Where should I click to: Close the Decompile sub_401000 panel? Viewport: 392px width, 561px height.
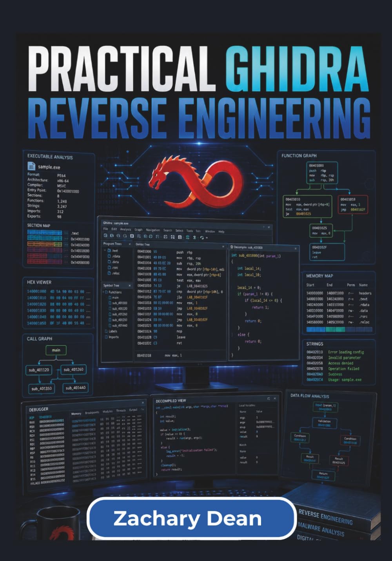coord(296,248)
